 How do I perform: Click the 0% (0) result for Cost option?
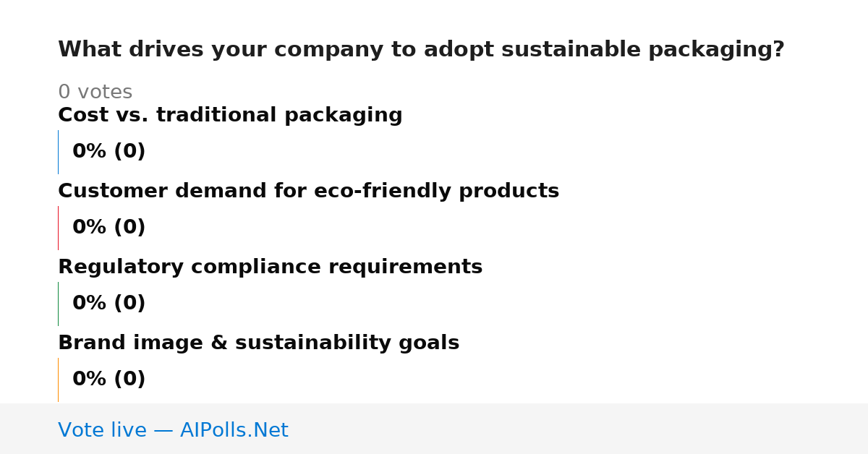coord(109,152)
